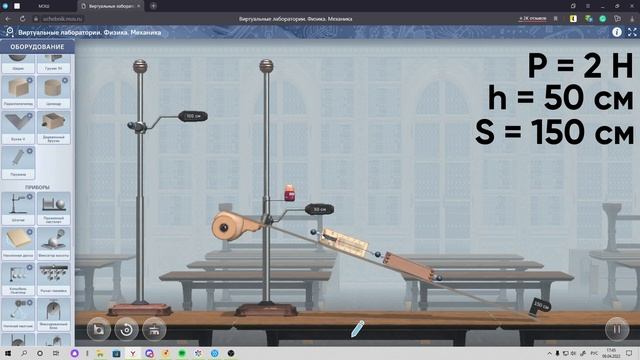Open the notification center in taskbar

[x=629, y=353]
